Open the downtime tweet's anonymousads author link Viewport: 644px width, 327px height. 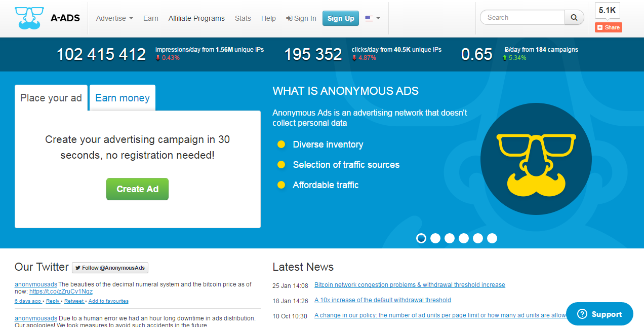(x=36, y=318)
